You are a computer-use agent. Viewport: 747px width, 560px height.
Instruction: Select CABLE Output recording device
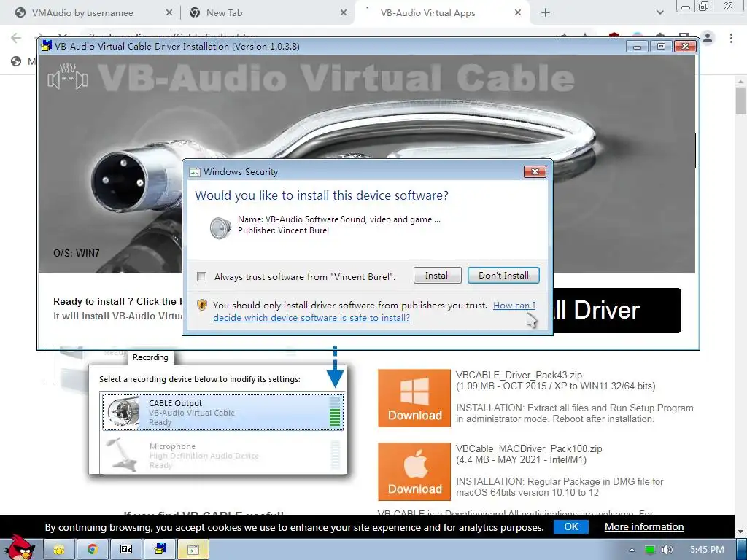(223, 413)
